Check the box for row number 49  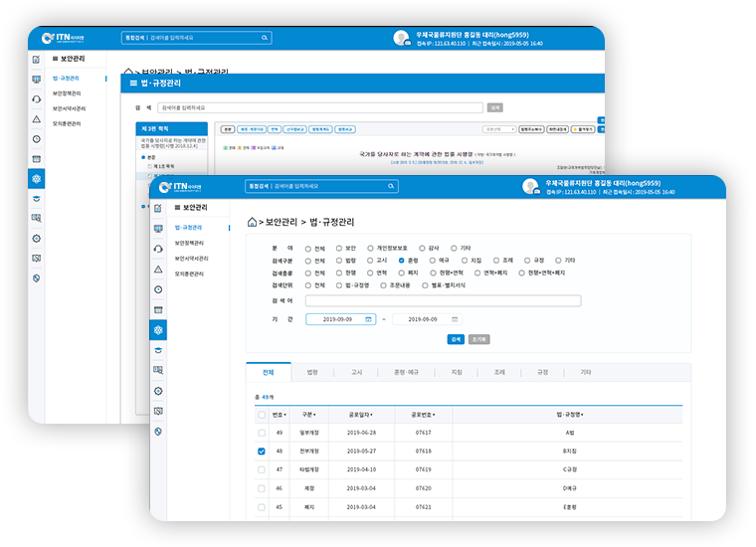click(x=262, y=433)
